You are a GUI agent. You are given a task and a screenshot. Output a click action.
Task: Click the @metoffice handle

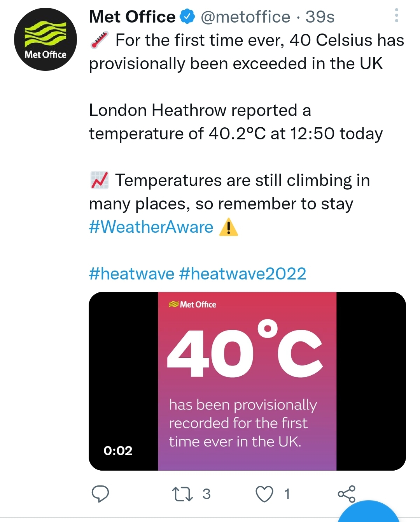[x=245, y=17]
